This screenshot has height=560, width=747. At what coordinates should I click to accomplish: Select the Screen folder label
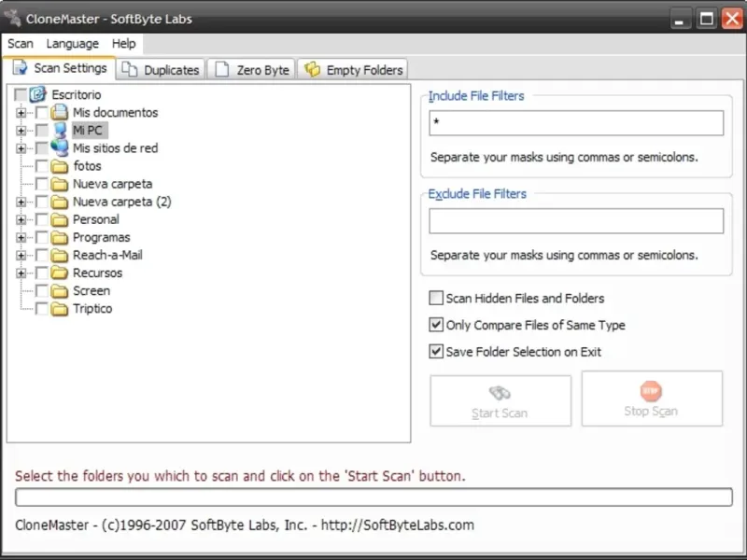click(x=92, y=291)
